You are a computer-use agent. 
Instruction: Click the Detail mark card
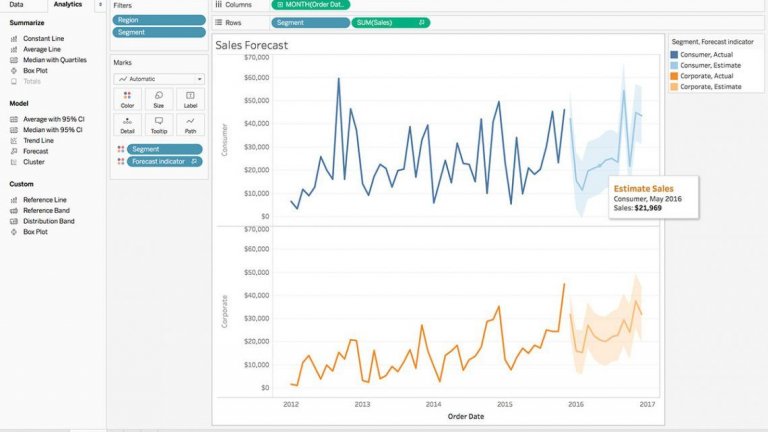127,125
